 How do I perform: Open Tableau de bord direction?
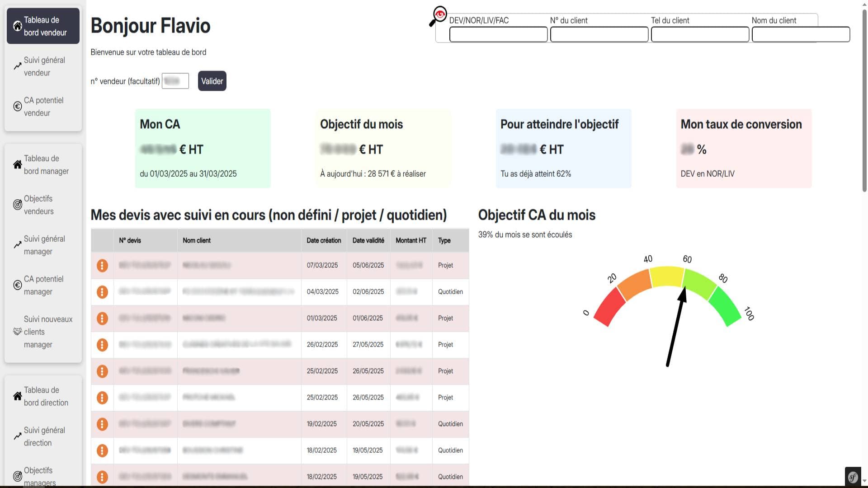43,396
